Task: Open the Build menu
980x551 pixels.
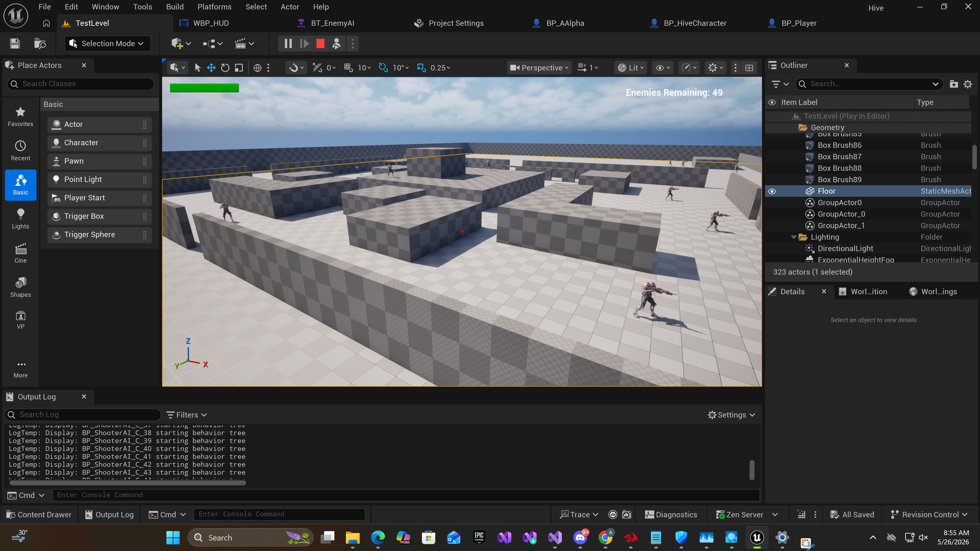Action: (175, 7)
